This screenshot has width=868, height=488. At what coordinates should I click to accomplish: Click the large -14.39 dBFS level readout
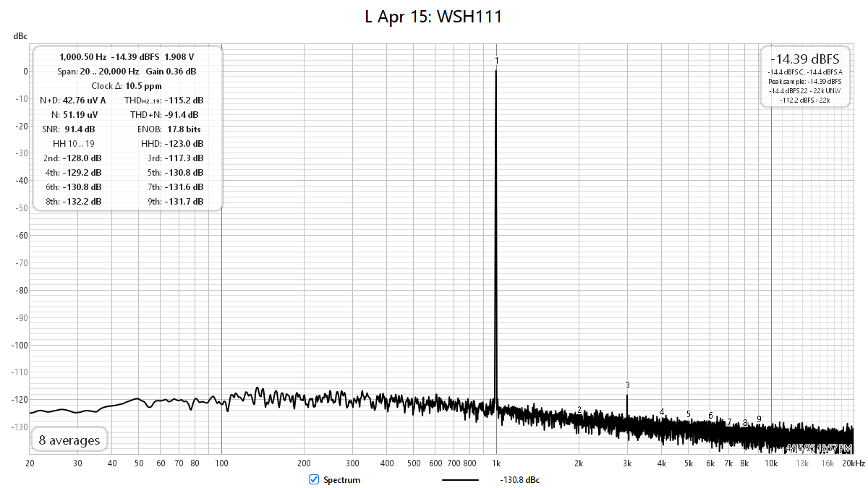point(804,59)
